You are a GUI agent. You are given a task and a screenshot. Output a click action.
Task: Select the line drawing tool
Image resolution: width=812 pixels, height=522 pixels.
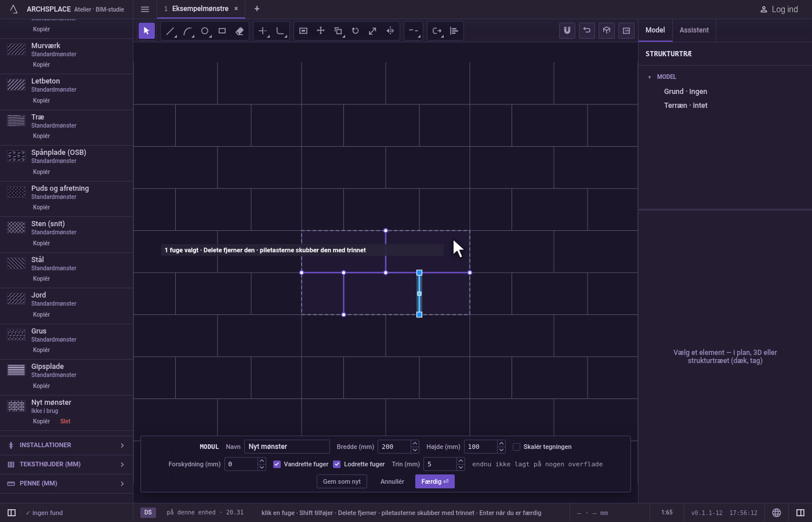(x=170, y=31)
